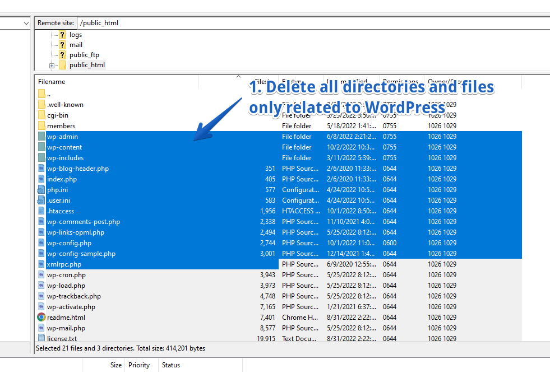Click the parent directory (..) folder icon

click(x=41, y=94)
